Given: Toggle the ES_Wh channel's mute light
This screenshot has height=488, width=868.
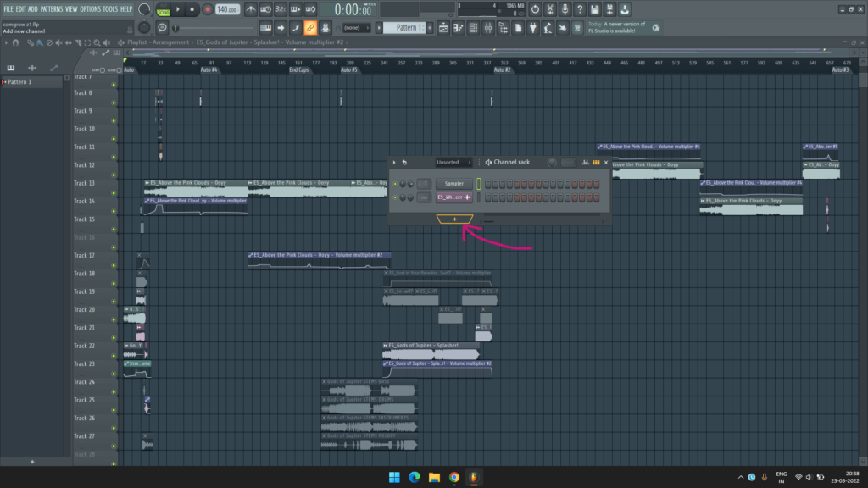Looking at the screenshot, I should (x=395, y=197).
